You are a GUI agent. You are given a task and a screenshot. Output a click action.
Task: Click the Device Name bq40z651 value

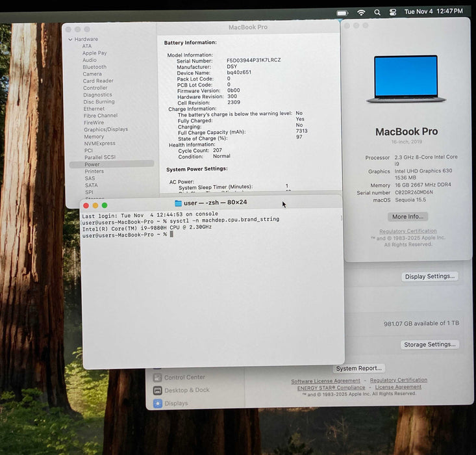[239, 72]
